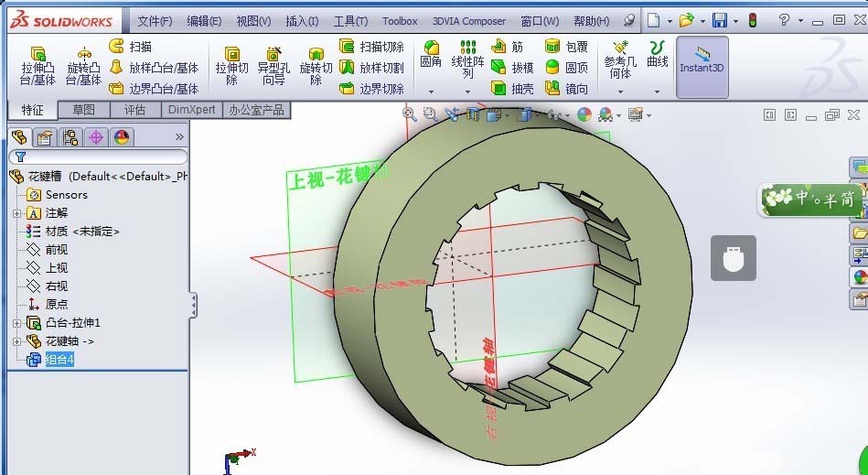The height and width of the screenshot is (475, 868).
Task: Select the Draft (拔模) feature
Action: pos(512,68)
